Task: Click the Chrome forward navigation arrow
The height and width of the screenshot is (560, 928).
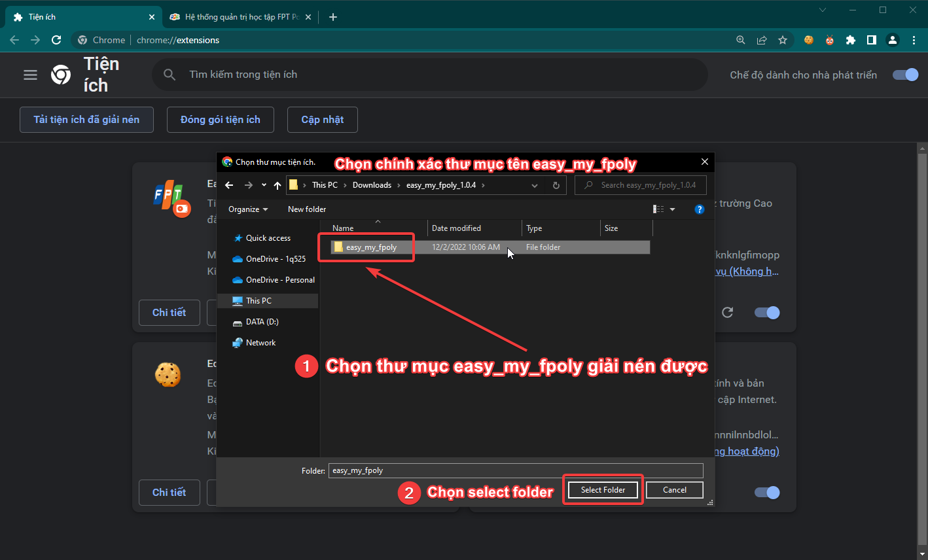Action: tap(35, 40)
